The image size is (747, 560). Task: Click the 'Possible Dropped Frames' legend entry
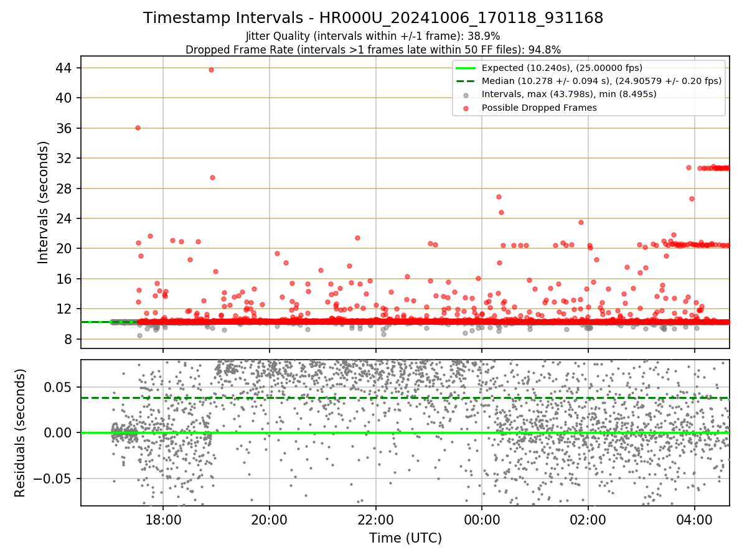point(539,107)
